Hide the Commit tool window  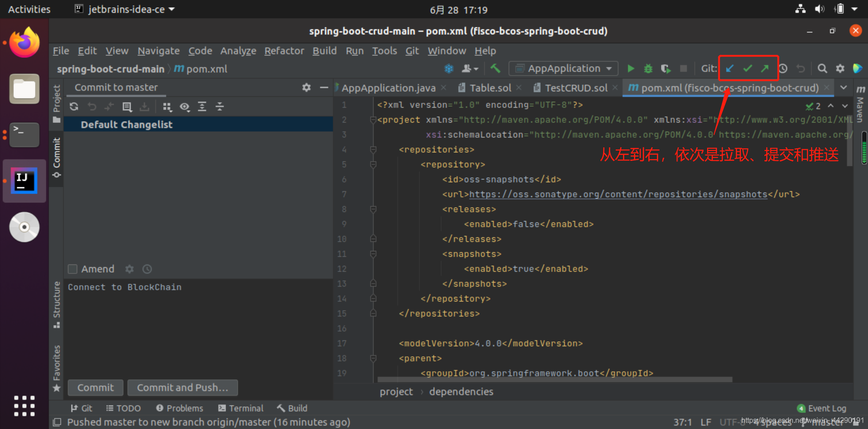[x=324, y=87]
